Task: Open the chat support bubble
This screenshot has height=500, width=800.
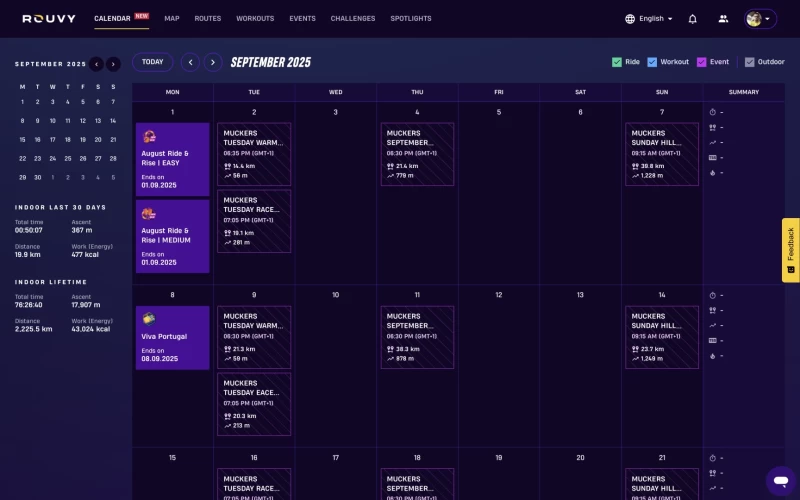Action: tap(781, 480)
